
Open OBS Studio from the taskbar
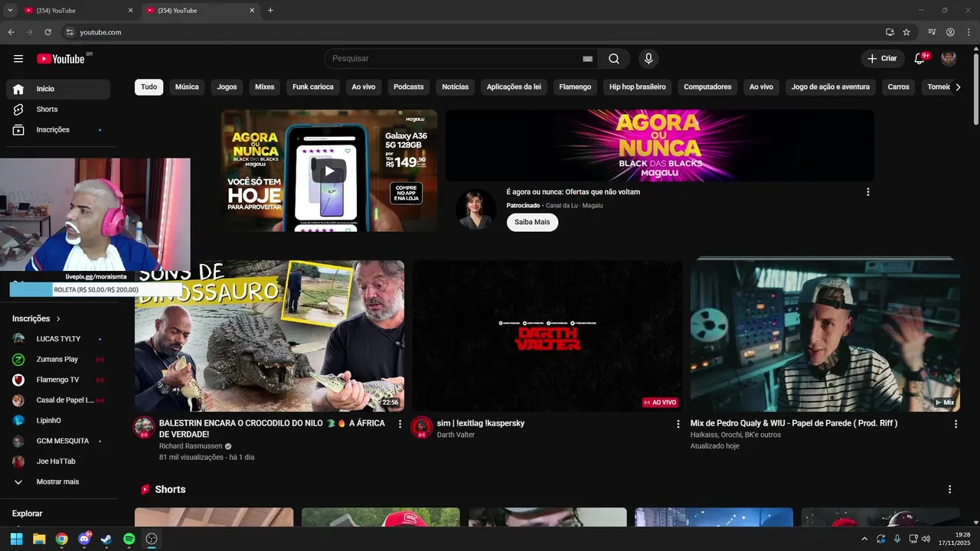click(152, 539)
